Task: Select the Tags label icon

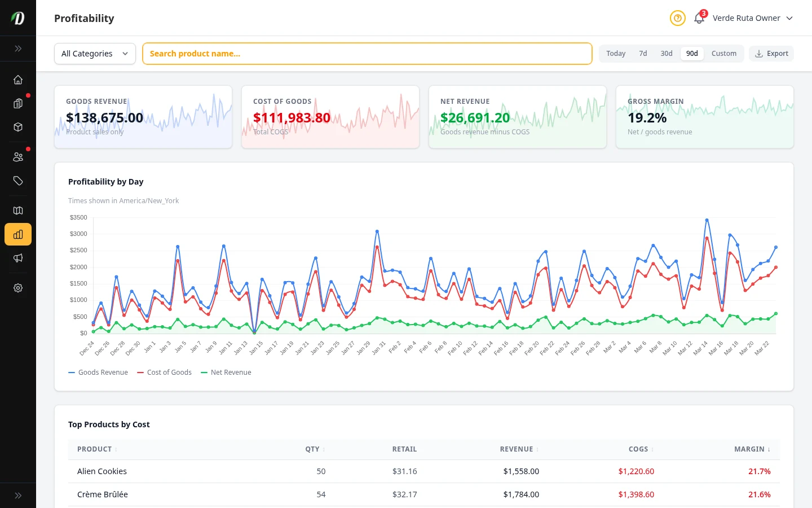Action: (x=18, y=181)
